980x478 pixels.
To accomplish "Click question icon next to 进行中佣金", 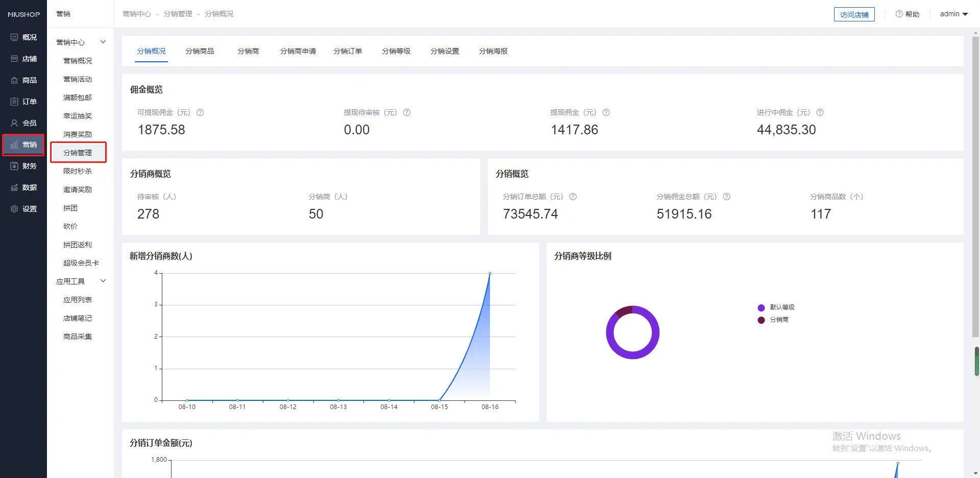I will (820, 112).
